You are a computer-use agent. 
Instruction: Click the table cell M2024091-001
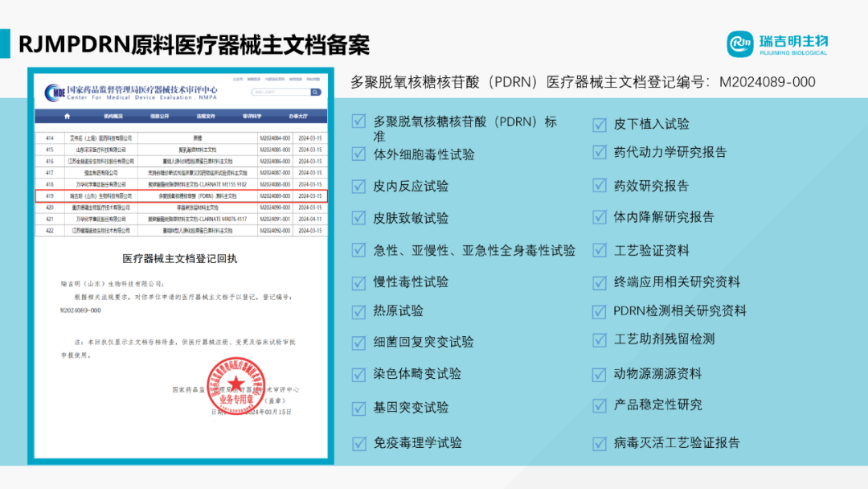(275, 220)
